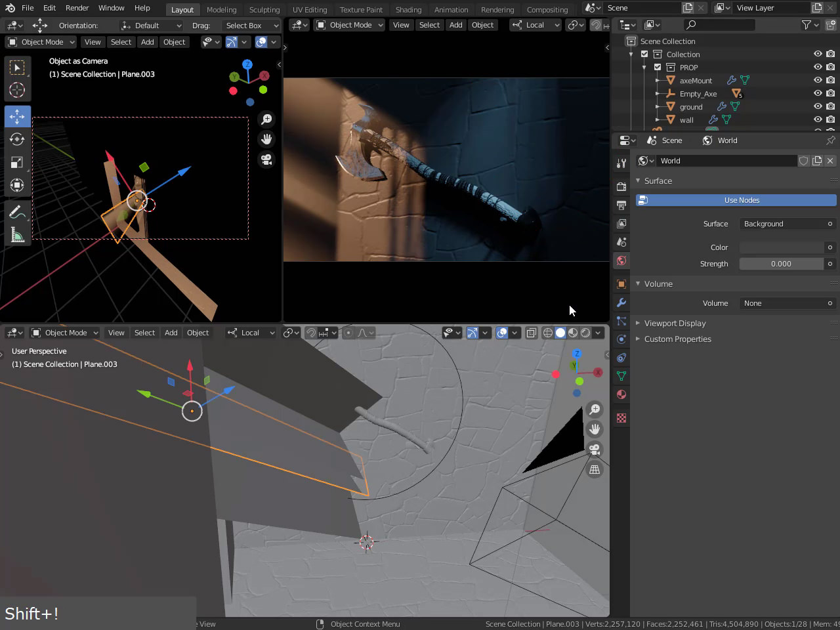The image size is (840, 630).
Task: Open Physics properties tab
Action: tap(621, 339)
